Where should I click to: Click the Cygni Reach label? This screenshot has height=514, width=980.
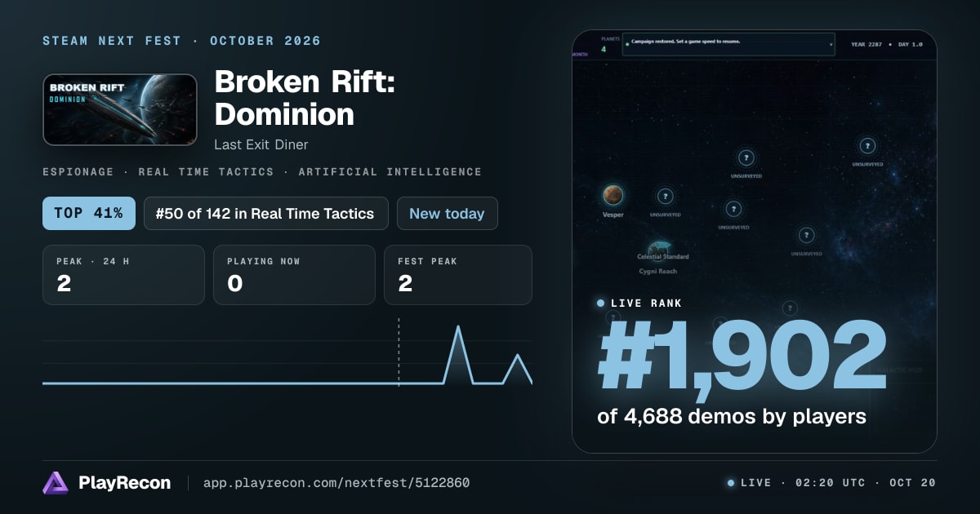[x=657, y=271]
